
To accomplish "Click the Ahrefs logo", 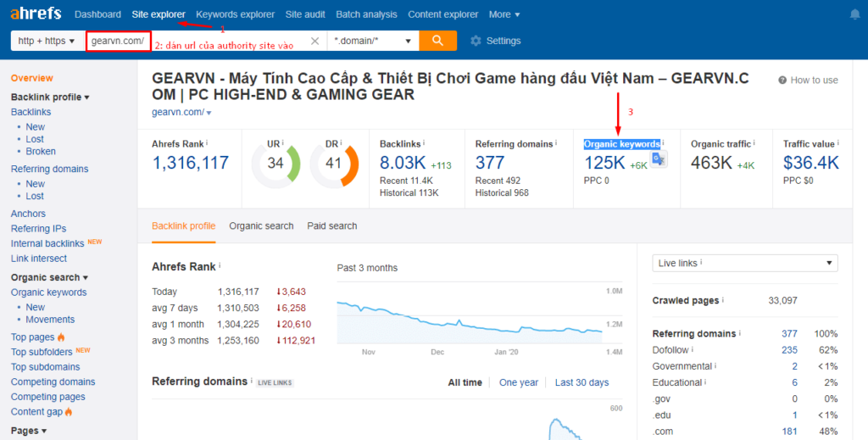I will pyautogui.click(x=36, y=14).
